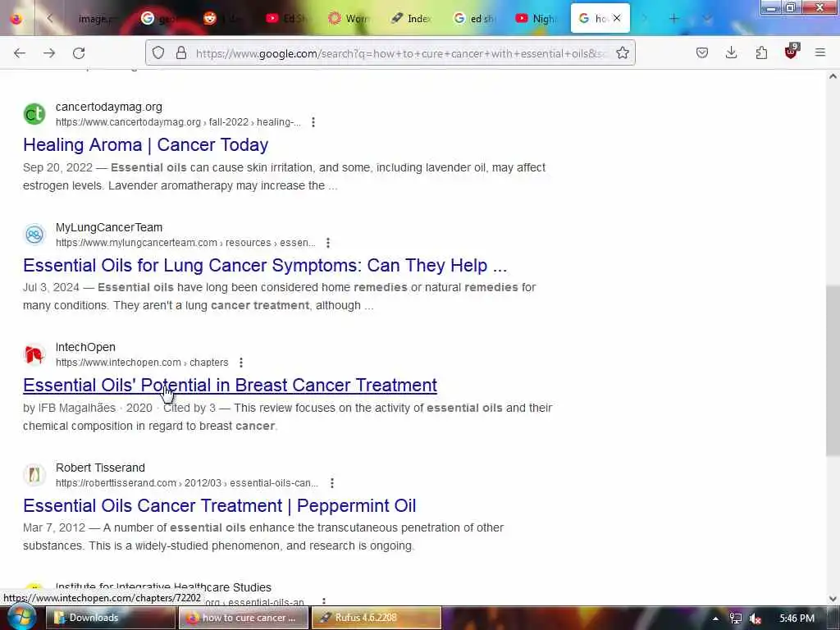Screen dimensions: 840x630
Task: Open the Downloads taskbar button
Action: (111, 618)
